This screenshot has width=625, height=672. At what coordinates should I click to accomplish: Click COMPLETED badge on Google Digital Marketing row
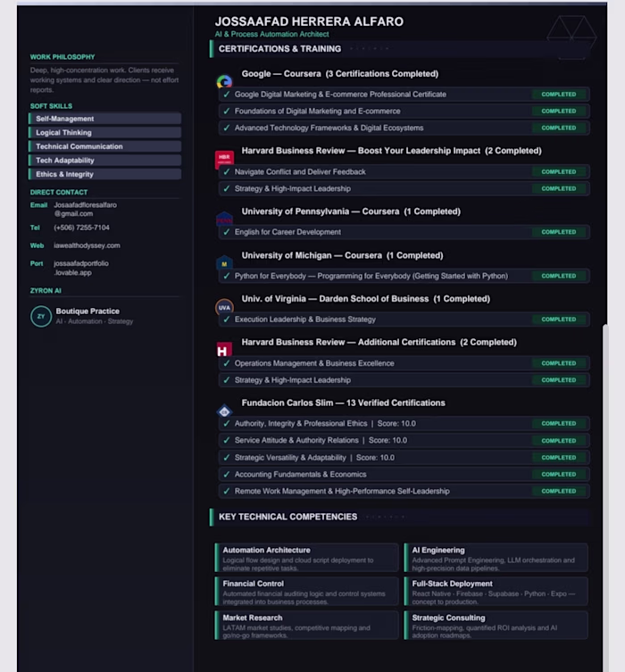pos(559,95)
